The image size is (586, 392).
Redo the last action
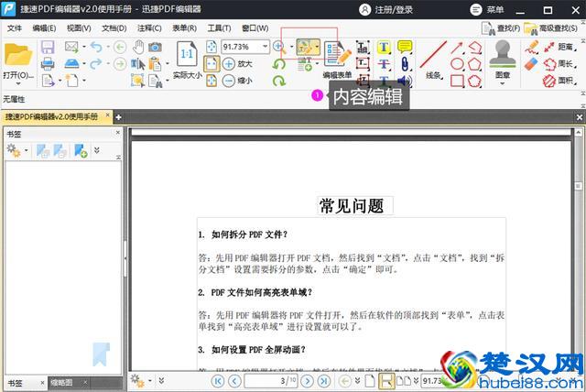tap(96, 63)
